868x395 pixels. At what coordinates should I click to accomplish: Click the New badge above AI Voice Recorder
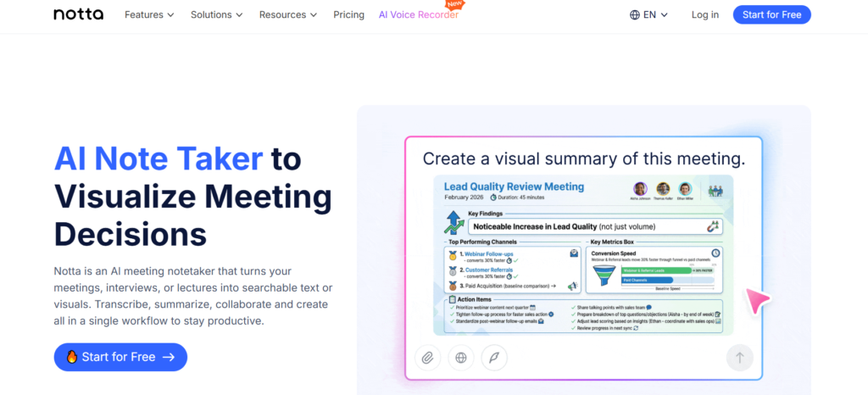455,5
